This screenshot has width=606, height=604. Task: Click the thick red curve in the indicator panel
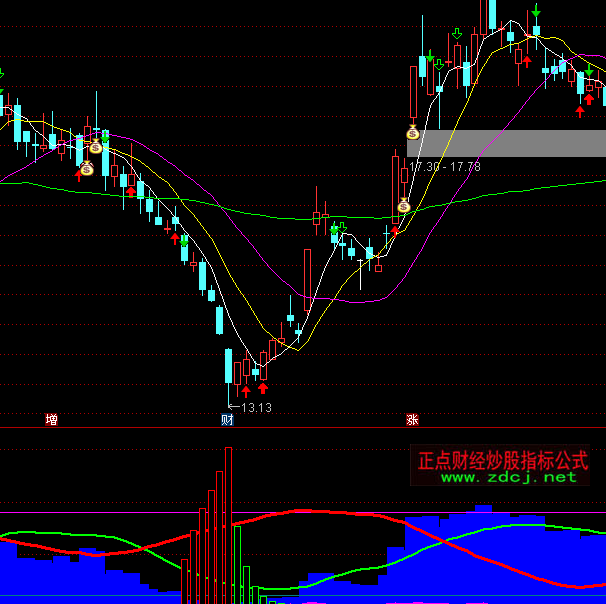[x=300, y=511]
